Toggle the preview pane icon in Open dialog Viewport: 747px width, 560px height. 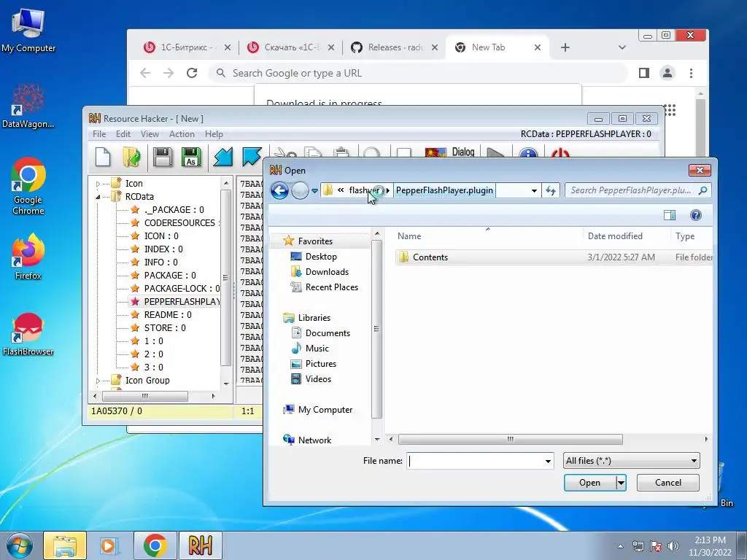click(670, 215)
